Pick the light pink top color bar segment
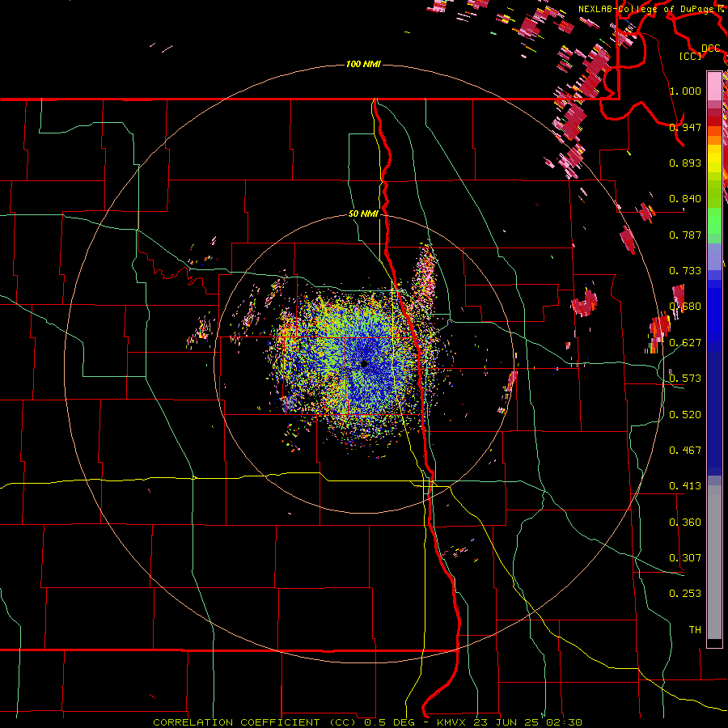The width and height of the screenshot is (728, 728). [x=714, y=86]
